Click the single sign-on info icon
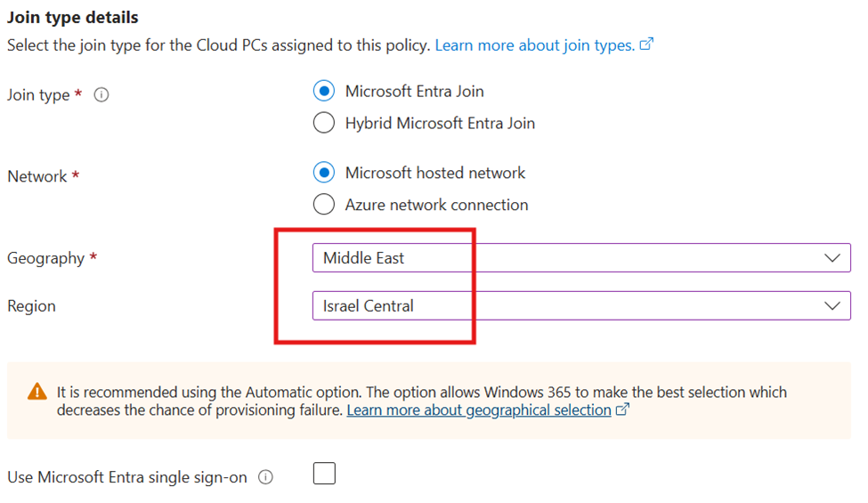Screen dimensions: 868x503 [x=265, y=477]
